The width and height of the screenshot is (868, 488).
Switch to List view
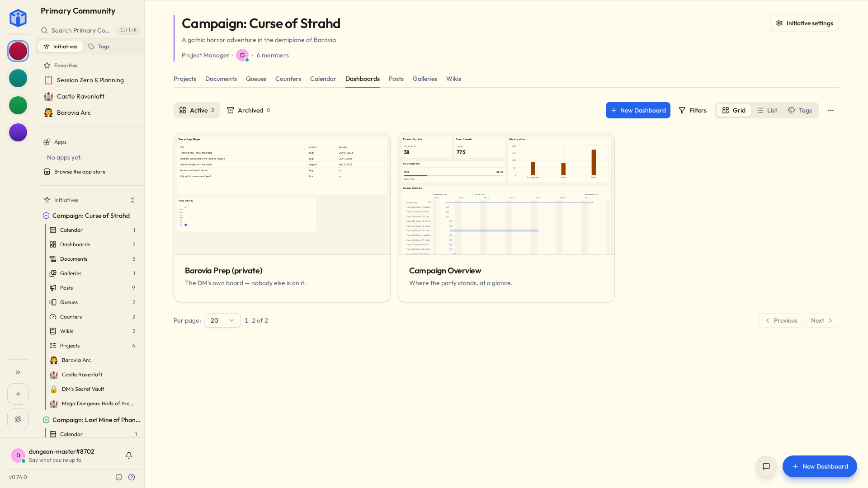pos(767,110)
